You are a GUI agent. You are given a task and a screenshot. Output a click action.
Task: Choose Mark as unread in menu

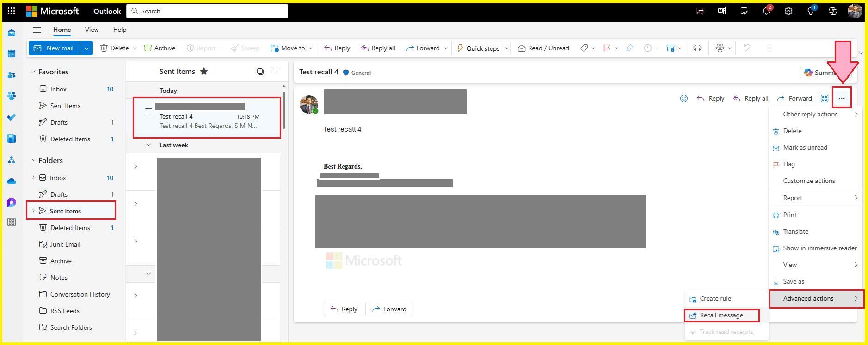[815, 147]
